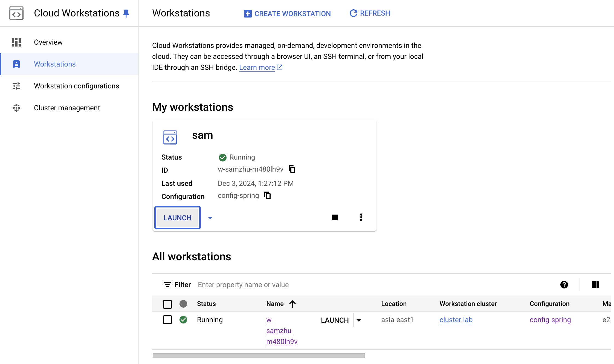Copy the config-spring configuration name
The width and height of the screenshot is (614, 364).
(x=267, y=195)
